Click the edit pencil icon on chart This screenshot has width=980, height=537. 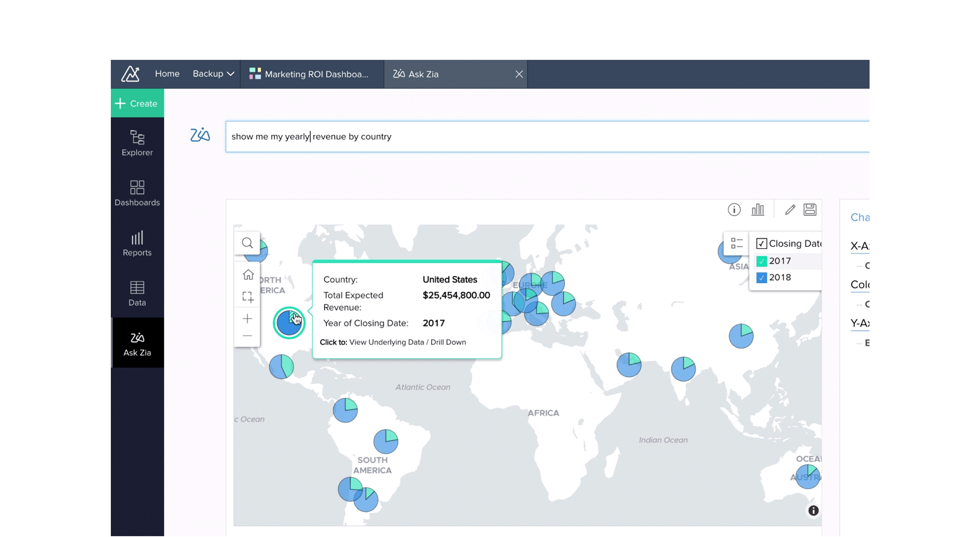point(789,210)
